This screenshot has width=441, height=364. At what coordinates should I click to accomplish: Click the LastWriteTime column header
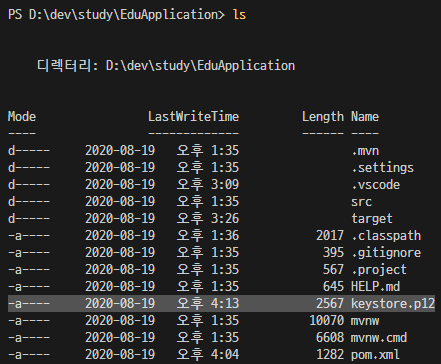coord(193,117)
